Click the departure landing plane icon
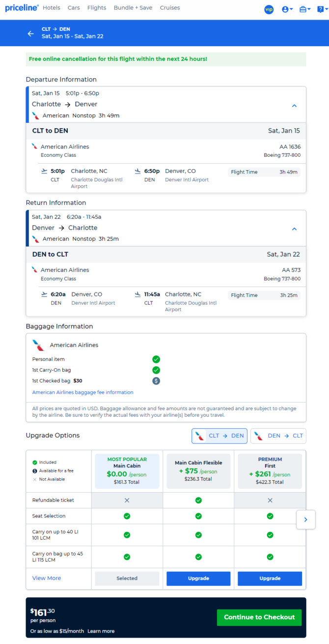 pos(138,171)
